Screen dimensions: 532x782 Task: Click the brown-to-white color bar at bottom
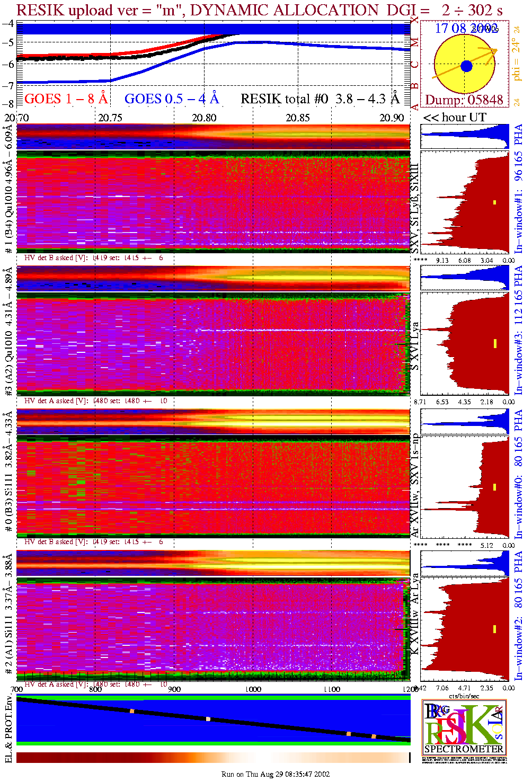pyautogui.click(x=212, y=758)
